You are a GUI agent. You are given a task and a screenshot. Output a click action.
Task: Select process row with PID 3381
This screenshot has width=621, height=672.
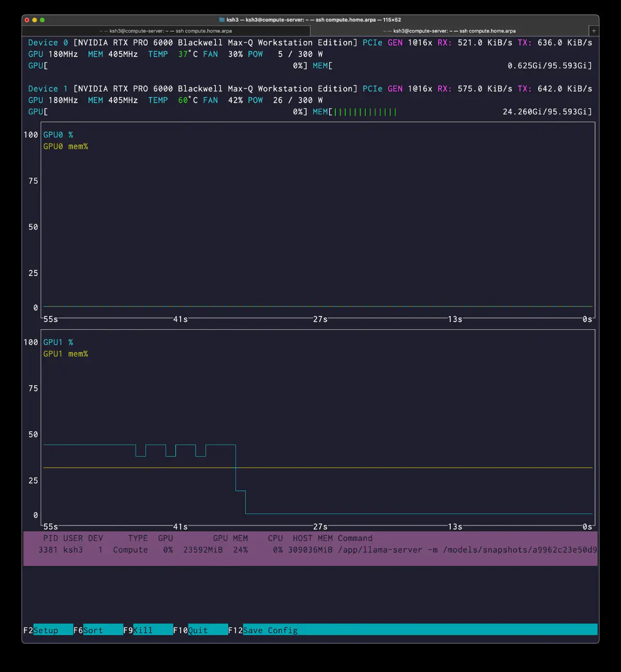tap(310, 550)
